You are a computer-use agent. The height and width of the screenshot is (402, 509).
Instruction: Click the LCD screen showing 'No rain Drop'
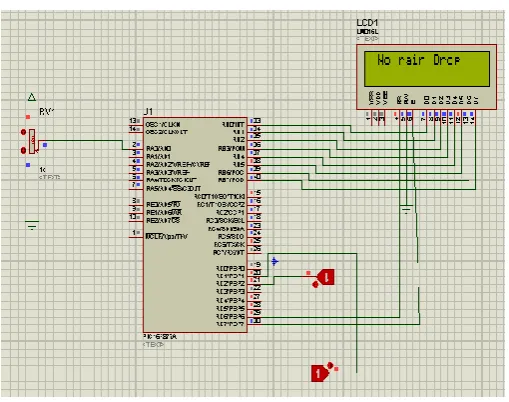pos(427,69)
